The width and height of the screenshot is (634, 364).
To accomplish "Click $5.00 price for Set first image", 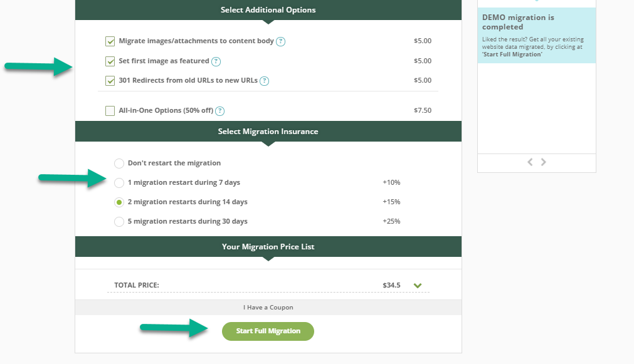I will point(423,61).
